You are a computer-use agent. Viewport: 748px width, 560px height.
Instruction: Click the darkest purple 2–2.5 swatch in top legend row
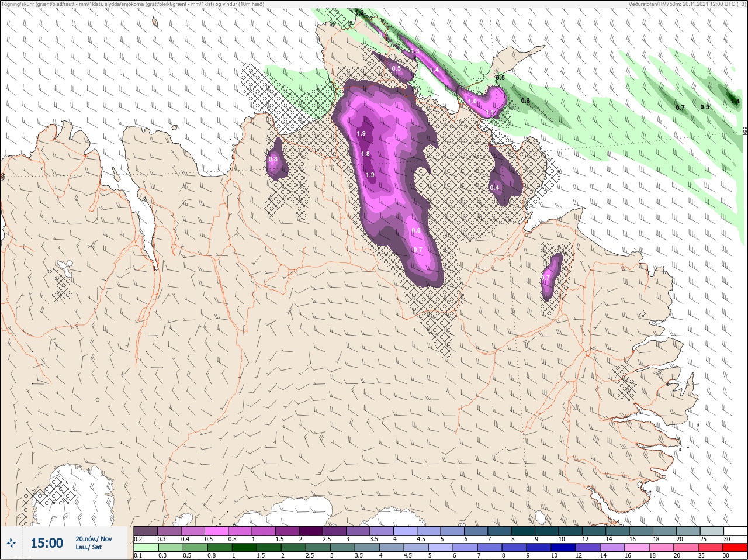[x=311, y=531]
